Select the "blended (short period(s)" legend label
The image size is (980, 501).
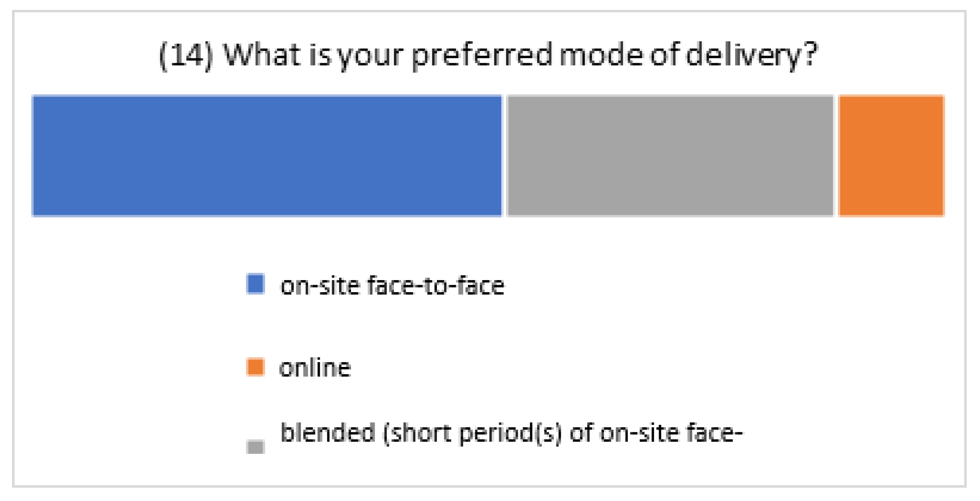point(511,433)
